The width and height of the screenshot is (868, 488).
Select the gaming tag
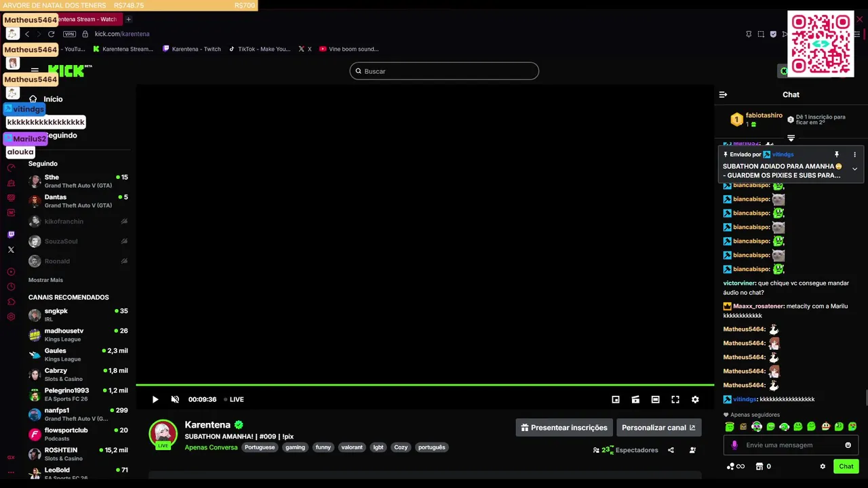tap(295, 447)
